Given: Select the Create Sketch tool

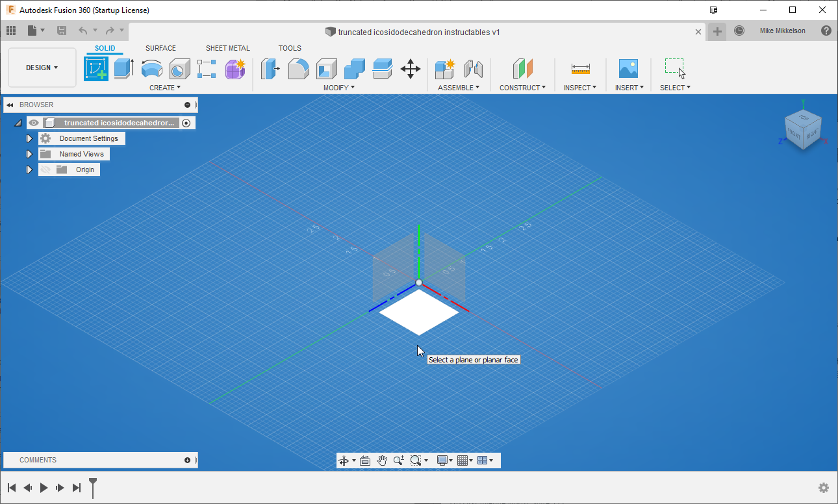Looking at the screenshot, I should pyautogui.click(x=96, y=68).
